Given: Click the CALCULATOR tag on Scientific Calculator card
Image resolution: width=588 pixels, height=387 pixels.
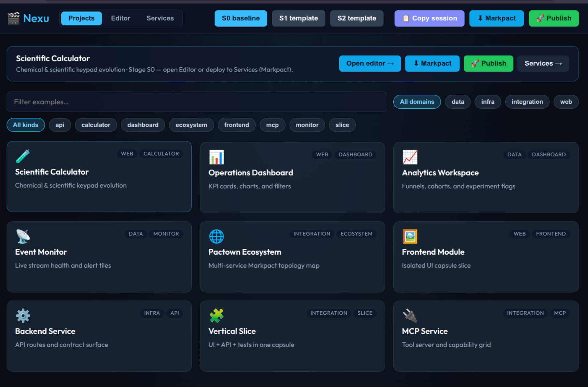Looking at the screenshot, I should 161,153.
